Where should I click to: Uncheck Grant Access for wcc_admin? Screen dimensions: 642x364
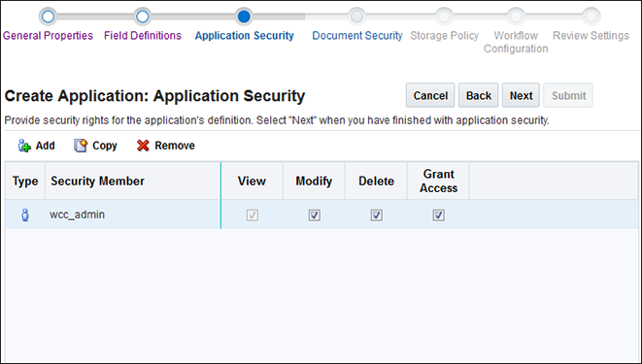[x=438, y=215]
